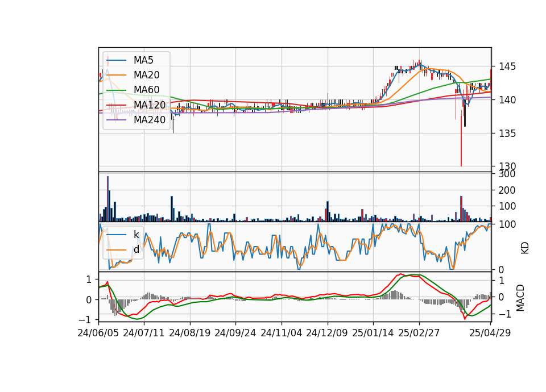Click the 24/11/04 date axis label
The image size is (546, 392).
click(282, 333)
